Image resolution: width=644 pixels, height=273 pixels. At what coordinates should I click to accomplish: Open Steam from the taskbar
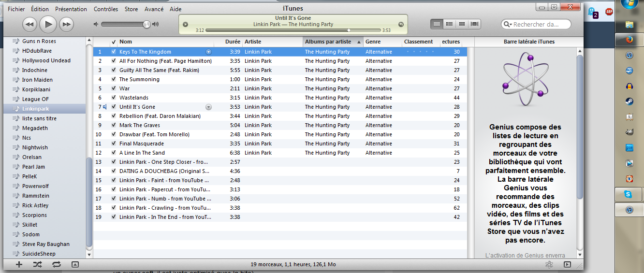pos(629,101)
